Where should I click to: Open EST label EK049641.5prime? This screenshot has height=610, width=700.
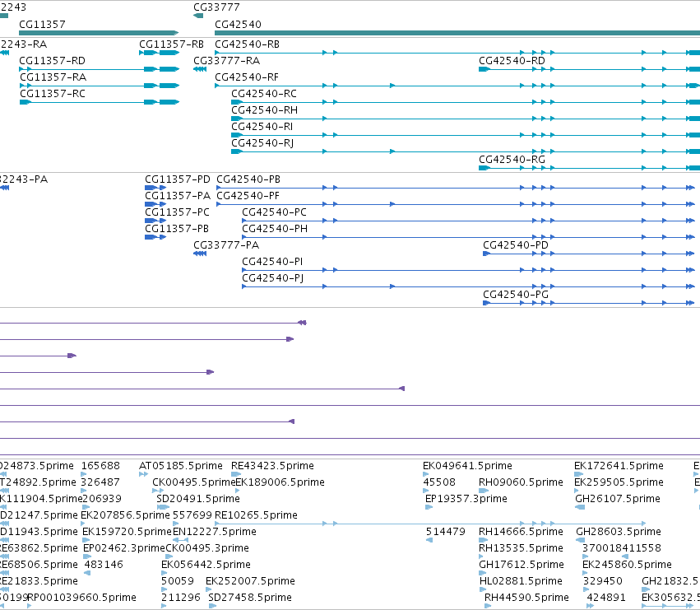click(467, 466)
